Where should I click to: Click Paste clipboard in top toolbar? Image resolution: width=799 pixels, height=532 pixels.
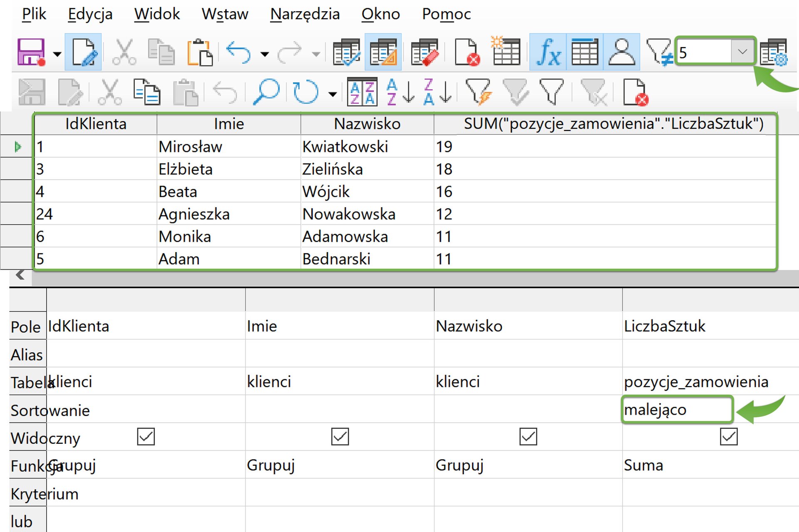(x=199, y=52)
